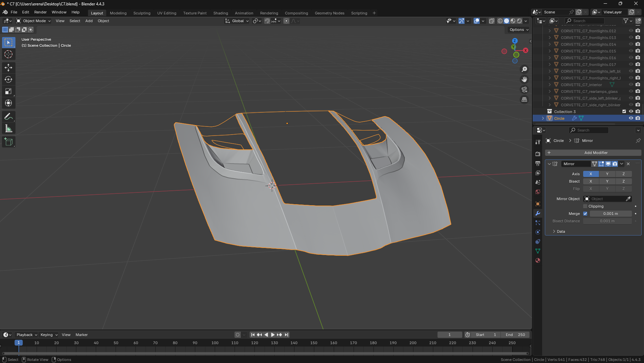The width and height of the screenshot is (644, 363).
Task: Open the Object Mode dropdown
Action: [x=34, y=21]
